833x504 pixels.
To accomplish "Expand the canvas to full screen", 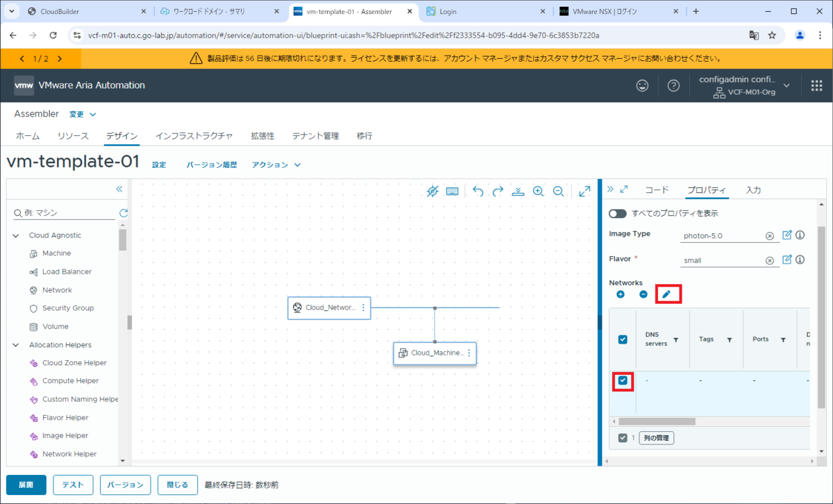I will tap(584, 191).
